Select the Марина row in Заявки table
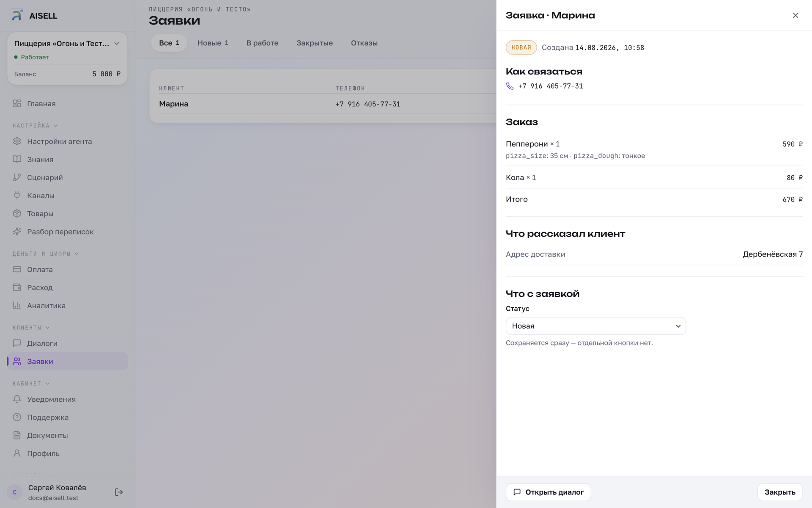Screen dimensions: 812x508 327,104
